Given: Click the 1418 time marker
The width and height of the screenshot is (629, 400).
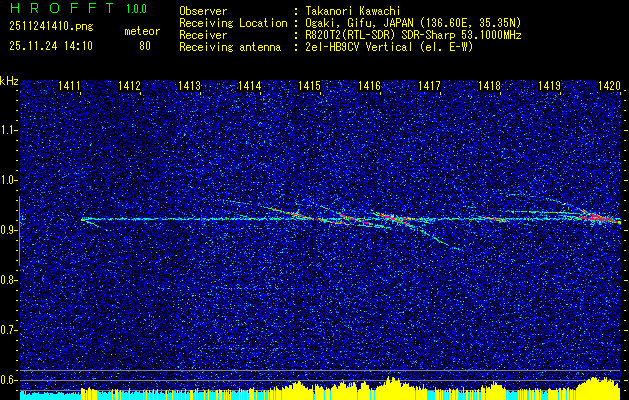Looking at the screenshot, I should [x=489, y=85].
